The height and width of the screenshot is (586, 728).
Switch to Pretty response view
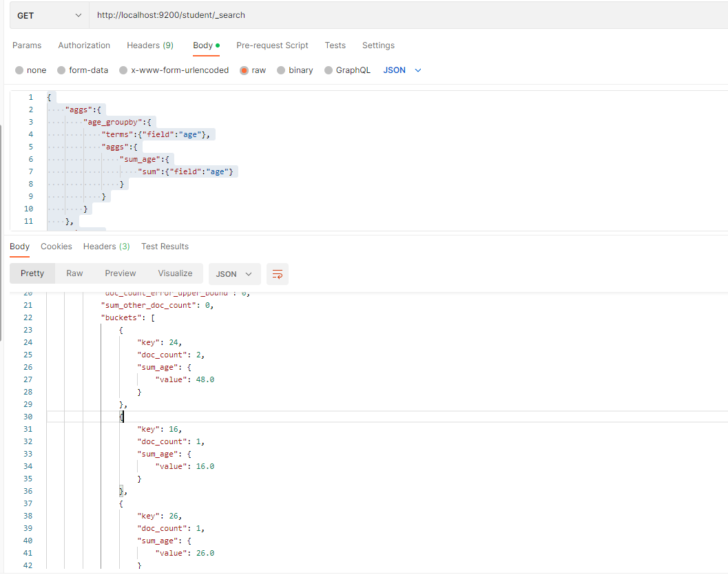(x=32, y=273)
